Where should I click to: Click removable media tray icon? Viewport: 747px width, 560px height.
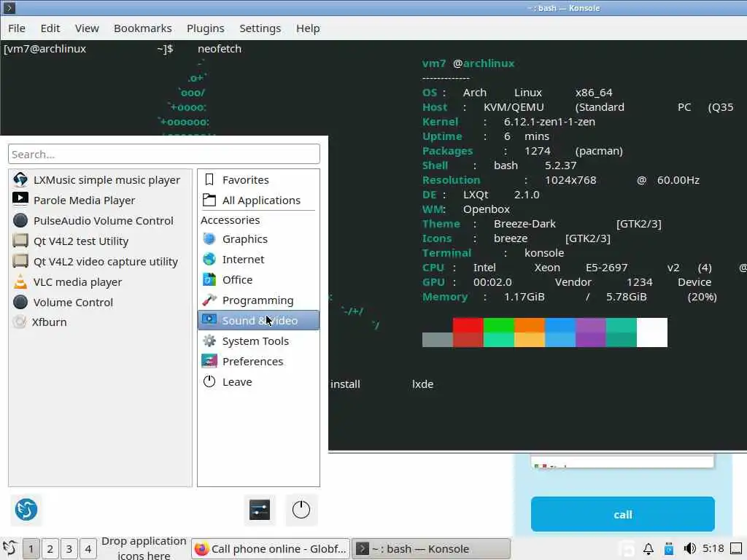pyautogui.click(x=669, y=549)
